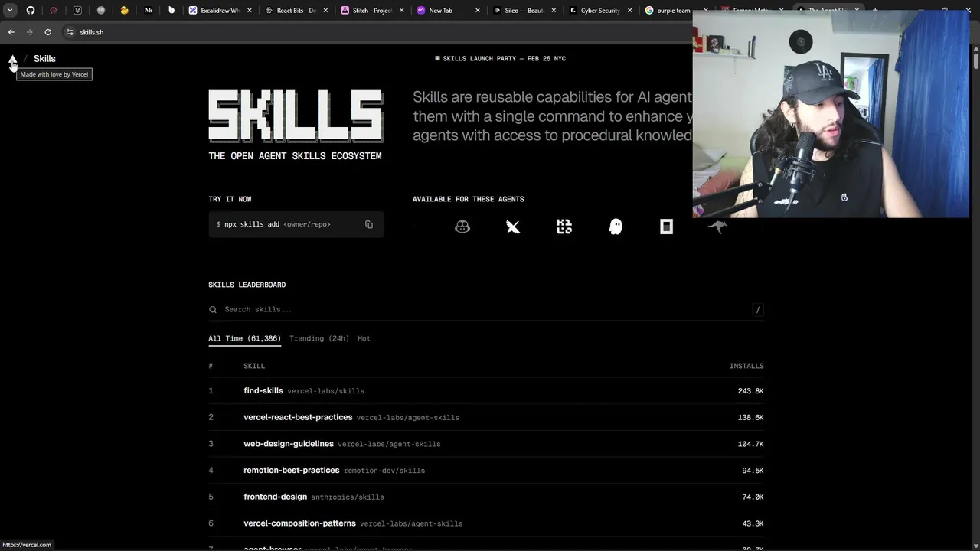
Task: Click the 74.0K installs value
Action: (753, 497)
